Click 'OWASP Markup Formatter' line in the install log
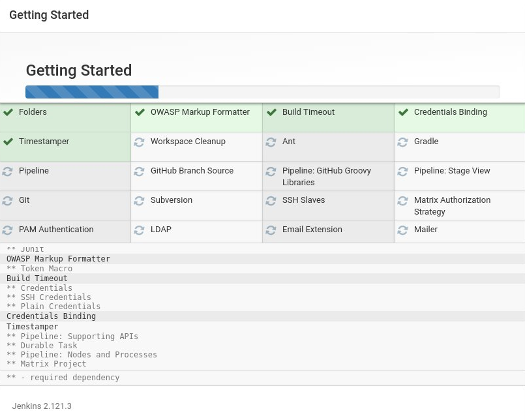 click(58, 259)
